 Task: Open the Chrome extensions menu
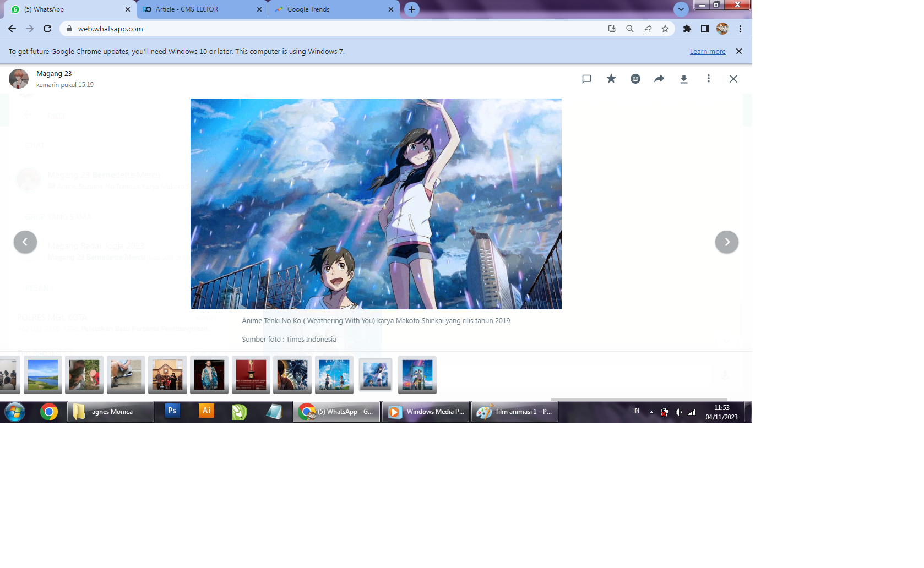(x=687, y=29)
